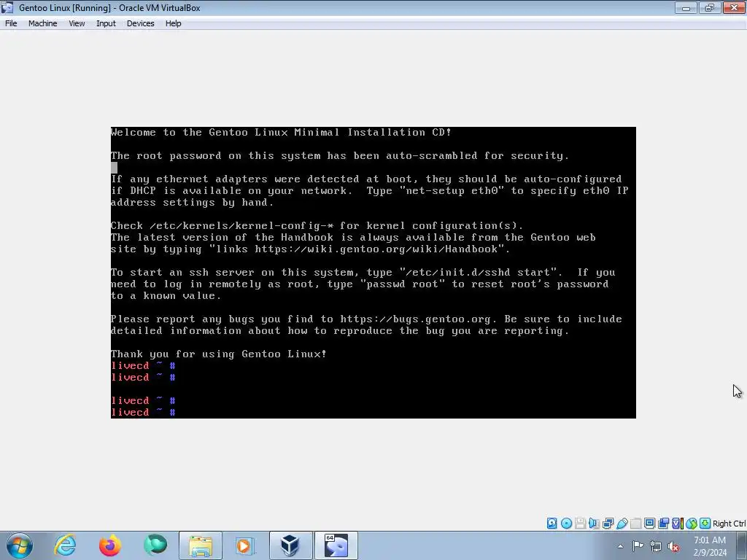The height and width of the screenshot is (560, 747).
Task: Click 'Thank you for using Gentoo Linux!' line
Action: (219, 354)
